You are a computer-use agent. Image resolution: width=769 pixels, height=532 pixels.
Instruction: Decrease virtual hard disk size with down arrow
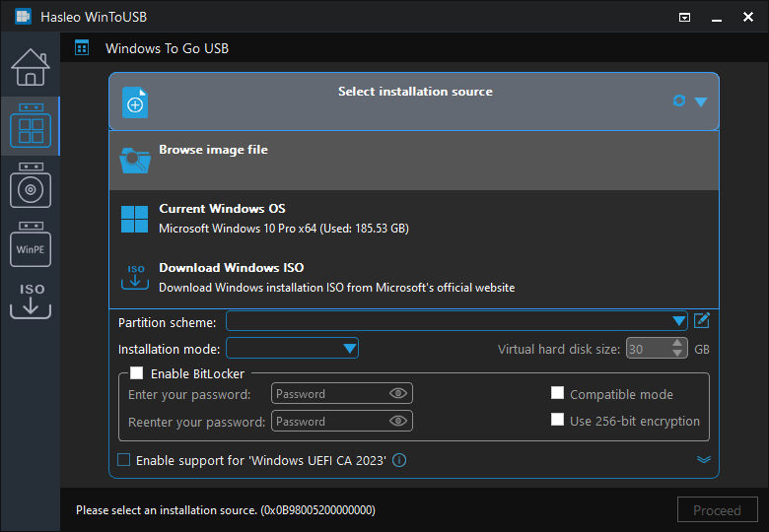(x=677, y=354)
